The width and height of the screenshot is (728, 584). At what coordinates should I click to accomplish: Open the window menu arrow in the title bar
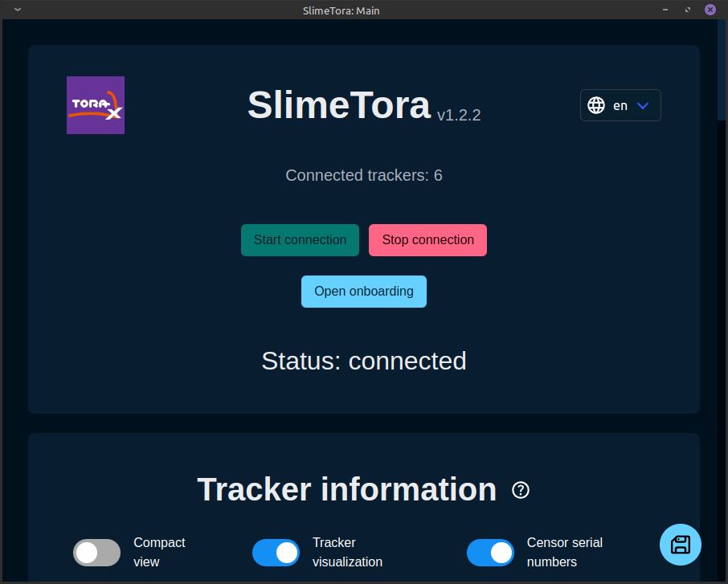(18, 10)
